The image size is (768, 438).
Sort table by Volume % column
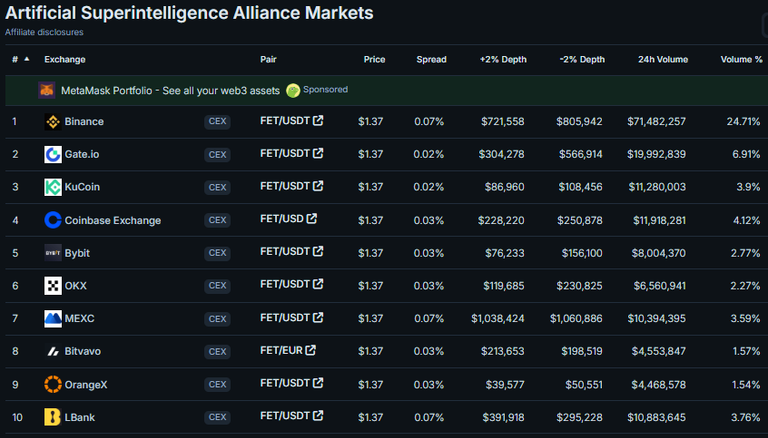pos(742,59)
